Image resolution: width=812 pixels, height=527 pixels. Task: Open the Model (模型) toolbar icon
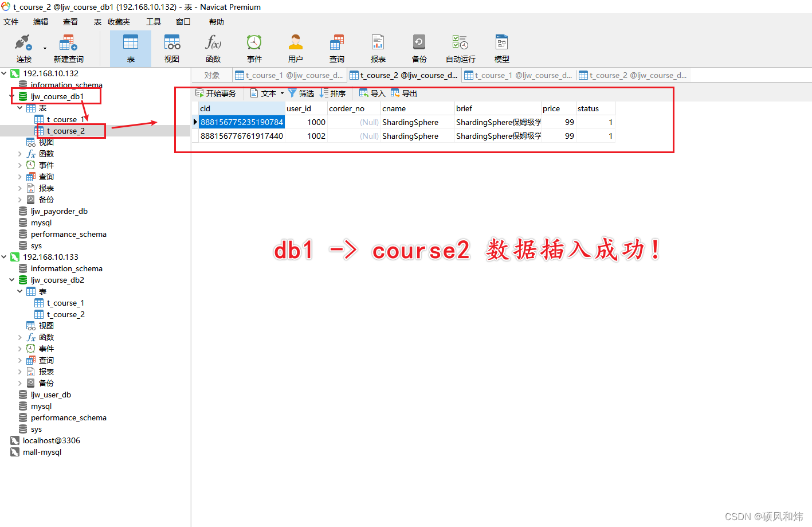(502, 49)
